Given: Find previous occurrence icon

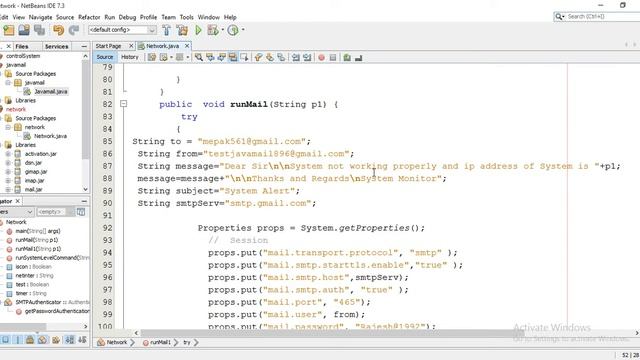Looking at the screenshot, I should click(210, 58).
